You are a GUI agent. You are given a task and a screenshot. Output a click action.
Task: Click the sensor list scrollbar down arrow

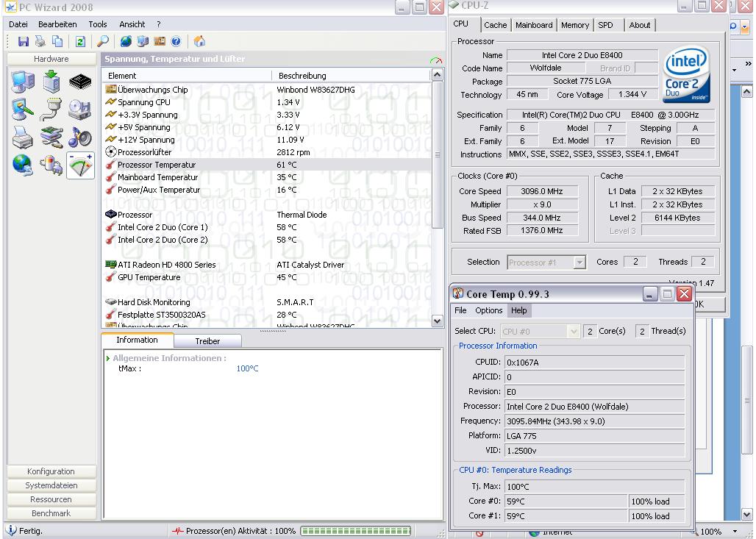437,321
